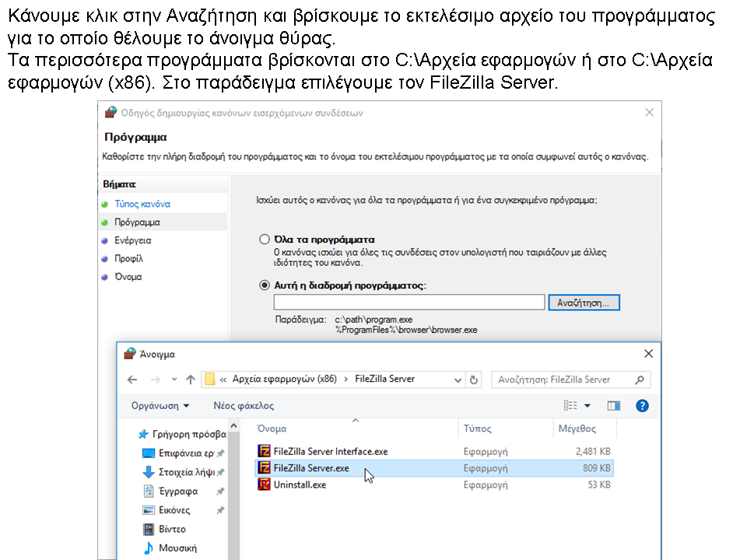Click the program path input field
The height and width of the screenshot is (560, 747).
pyautogui.click(x=409, y=303)
